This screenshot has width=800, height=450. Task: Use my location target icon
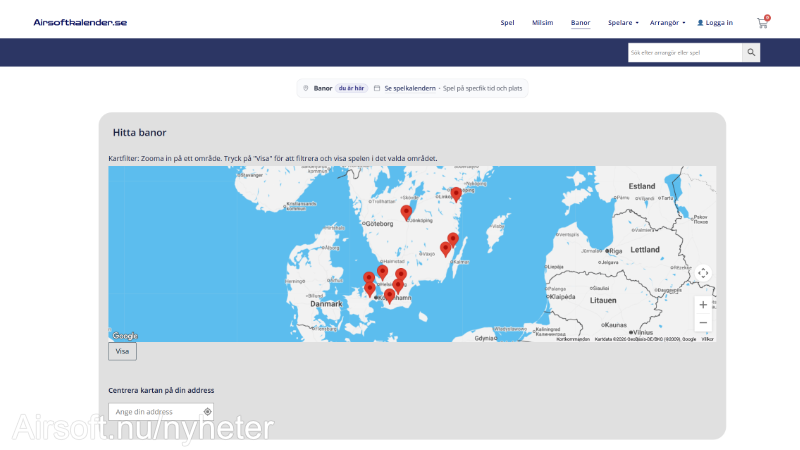pyautogui.click(x=207, y=411)
